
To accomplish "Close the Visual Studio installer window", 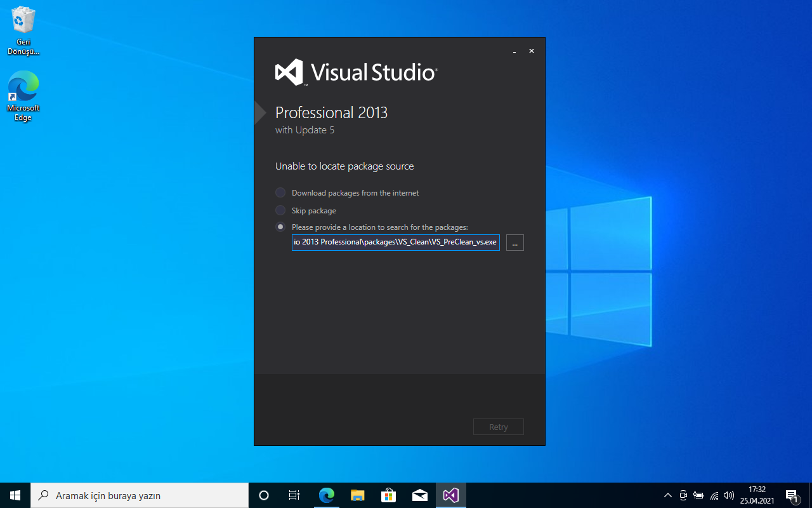I will pyautogui.click(x=532, y=51).
